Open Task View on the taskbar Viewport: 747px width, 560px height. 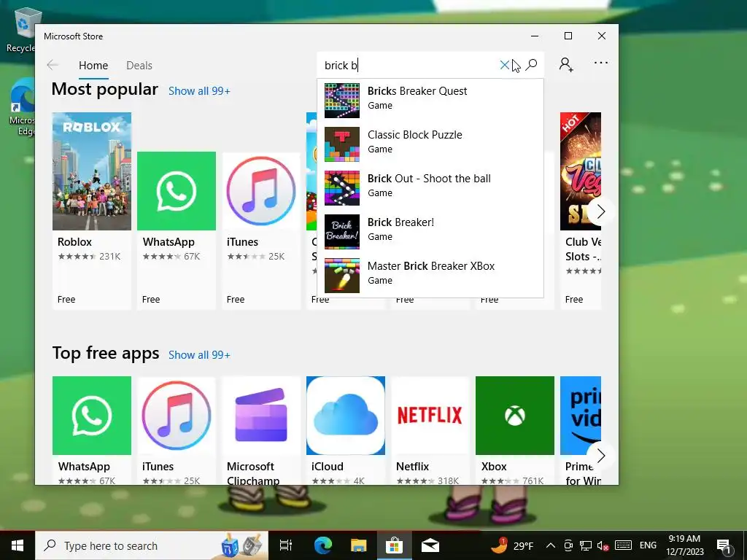click(286, 545)
